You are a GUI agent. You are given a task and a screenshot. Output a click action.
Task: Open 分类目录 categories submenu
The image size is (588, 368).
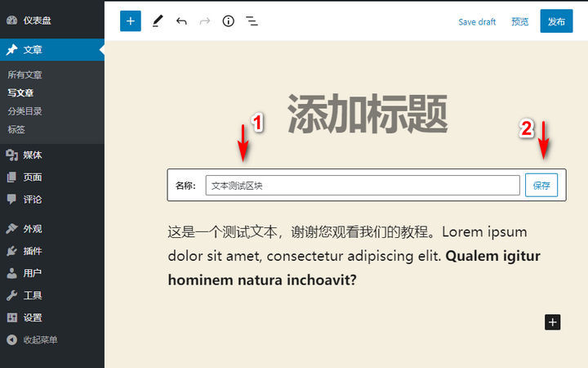point(24,111)
